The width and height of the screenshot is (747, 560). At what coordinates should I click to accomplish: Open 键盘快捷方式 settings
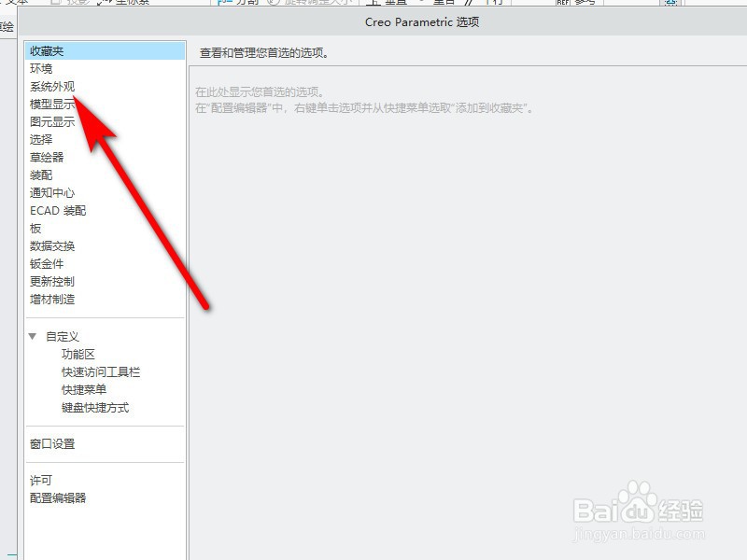pyautogui.click(x=95, y=408)
